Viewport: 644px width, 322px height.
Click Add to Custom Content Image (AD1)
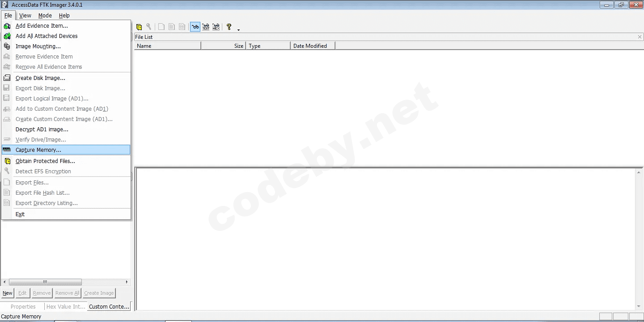click(x=66, y=109)
